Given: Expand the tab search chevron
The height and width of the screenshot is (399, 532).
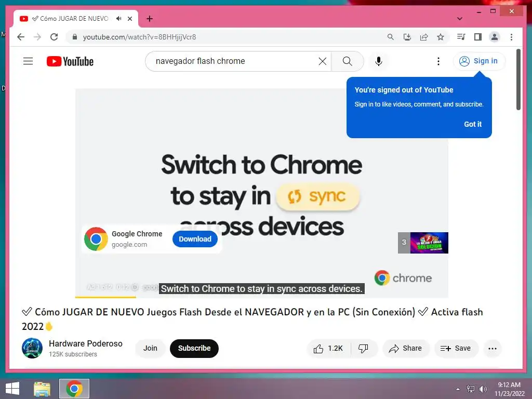Looking at the screenshot, I should tap(459, 19).
